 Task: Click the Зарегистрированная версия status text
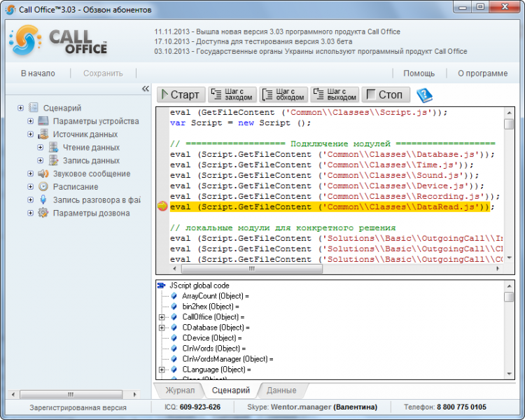tap(78, 407)
